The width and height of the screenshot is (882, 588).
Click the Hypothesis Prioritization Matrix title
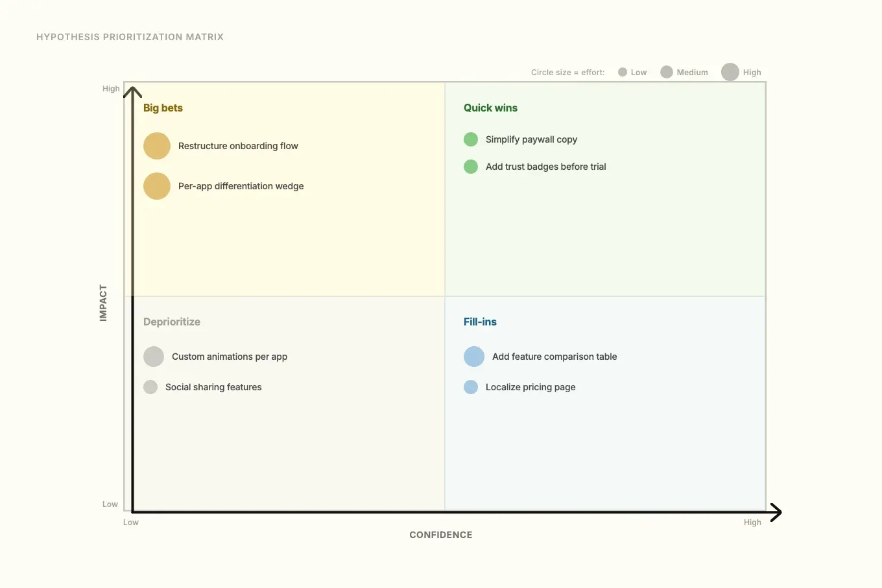pyautogui.click(x=130, y=37)
